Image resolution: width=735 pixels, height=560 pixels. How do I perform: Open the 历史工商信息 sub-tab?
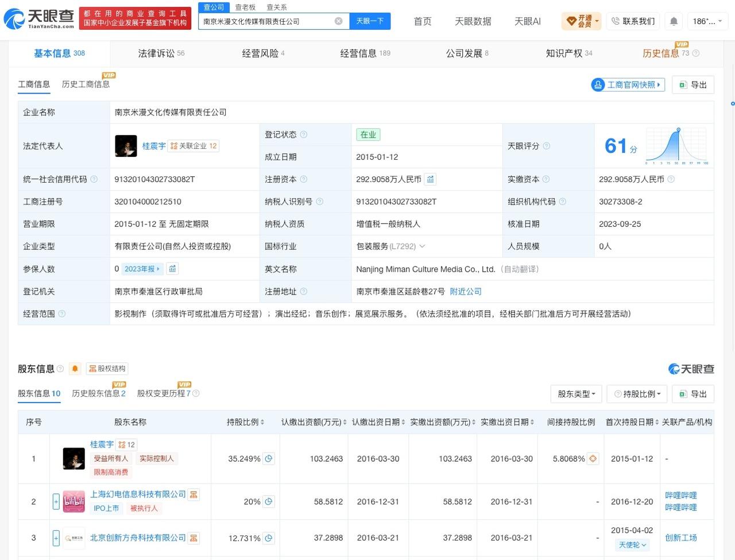tap(86, 84)
